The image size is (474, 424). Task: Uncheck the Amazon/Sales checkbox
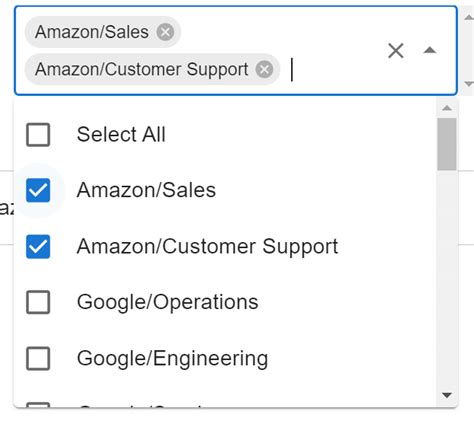38,190
